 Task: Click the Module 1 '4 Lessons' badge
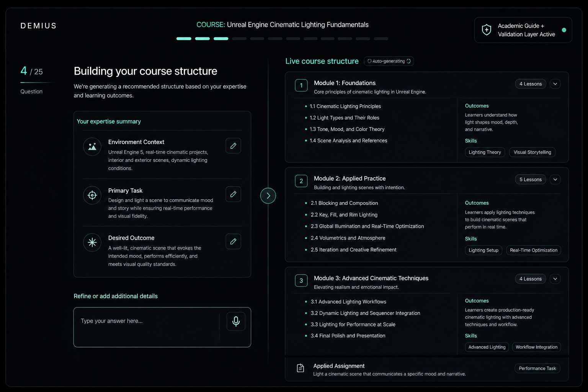(x=531, y=84)
